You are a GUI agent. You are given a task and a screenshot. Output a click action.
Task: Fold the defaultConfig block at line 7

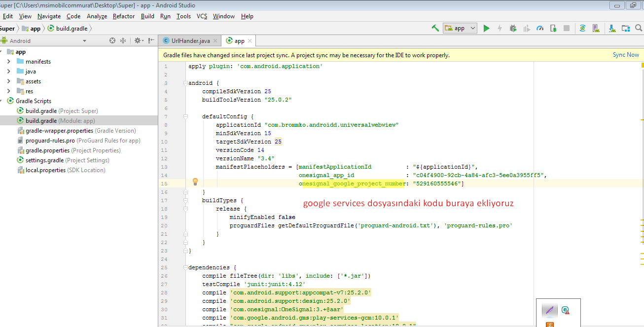(x=185, y=116)
